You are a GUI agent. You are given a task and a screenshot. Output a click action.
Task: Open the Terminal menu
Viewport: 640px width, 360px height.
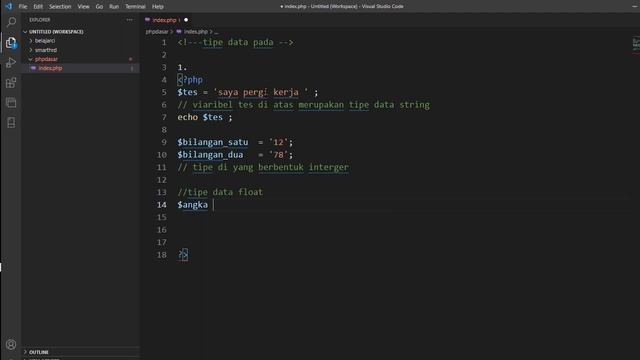(135, 7)
